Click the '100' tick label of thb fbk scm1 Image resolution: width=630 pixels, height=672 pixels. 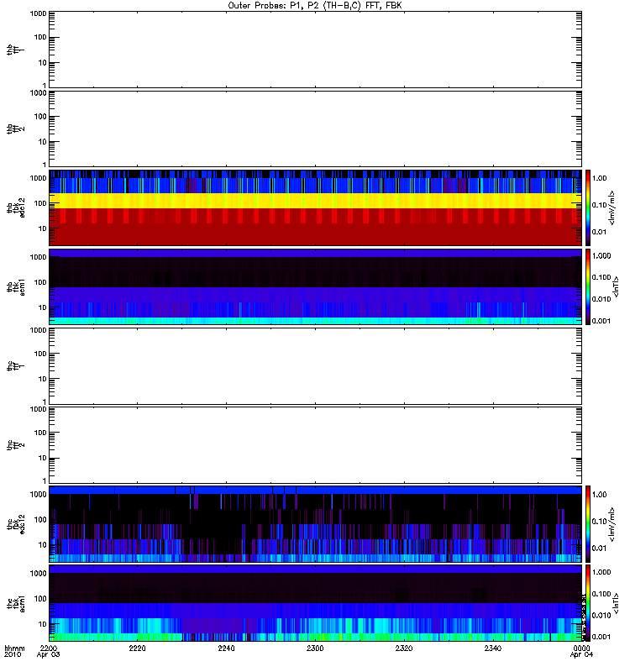[40, 282]
